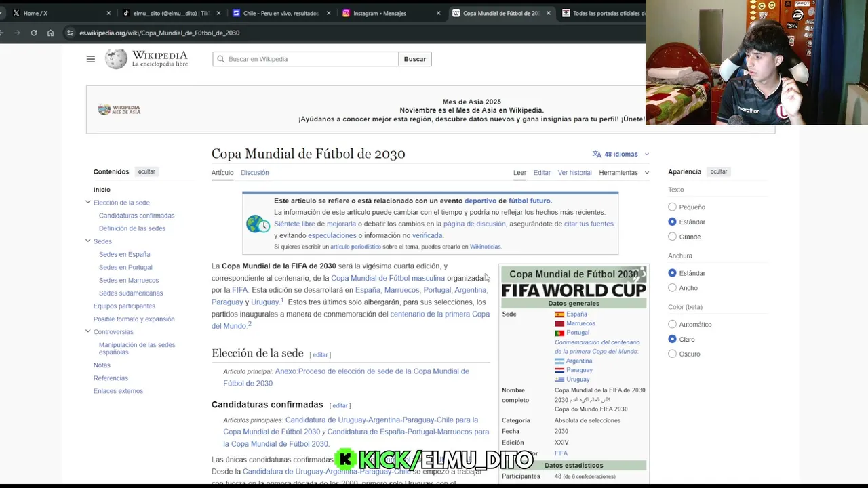Screen dimensions: 868x488
Task: Select the Leer view tab
Action: [519, 173]
